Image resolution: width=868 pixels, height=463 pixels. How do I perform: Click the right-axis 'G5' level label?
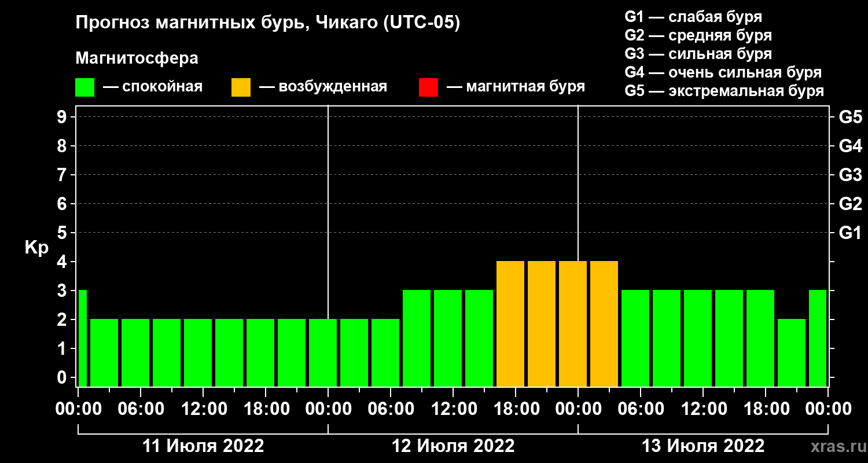(x=850, y=117)
